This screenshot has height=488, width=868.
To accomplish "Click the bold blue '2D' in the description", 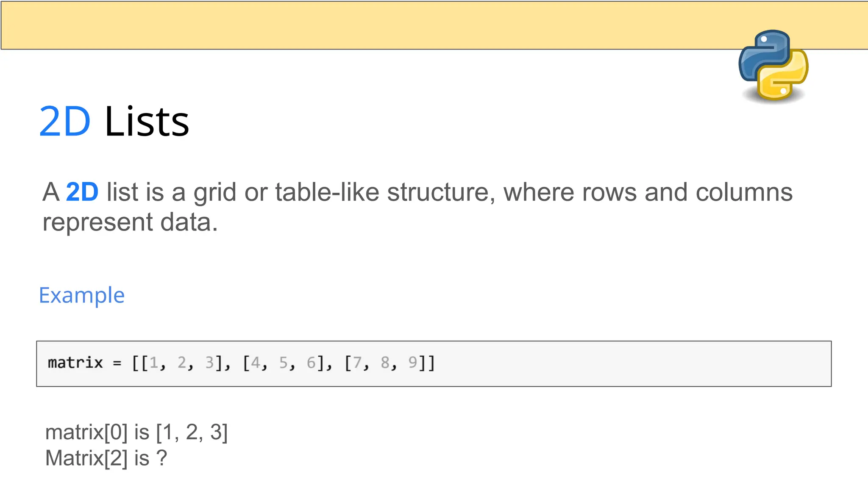I will pyautogui.click(x=82, y=192).
